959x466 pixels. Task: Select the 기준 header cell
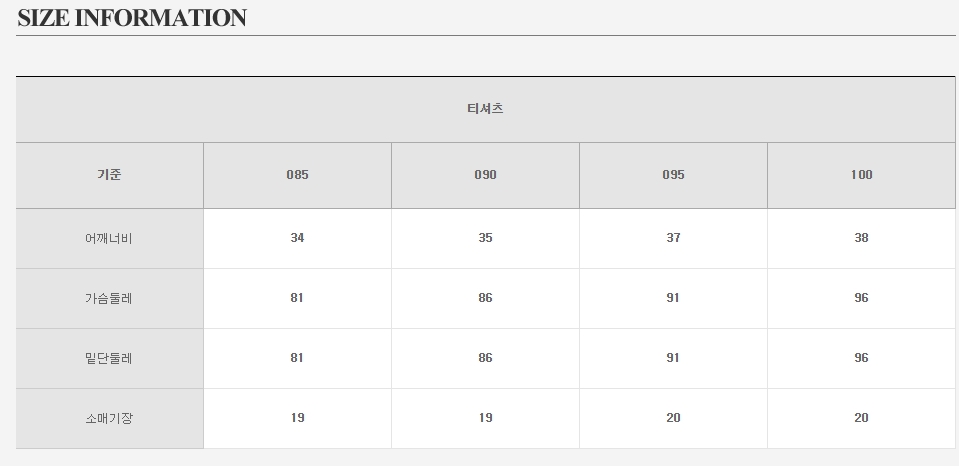[109, 175]
